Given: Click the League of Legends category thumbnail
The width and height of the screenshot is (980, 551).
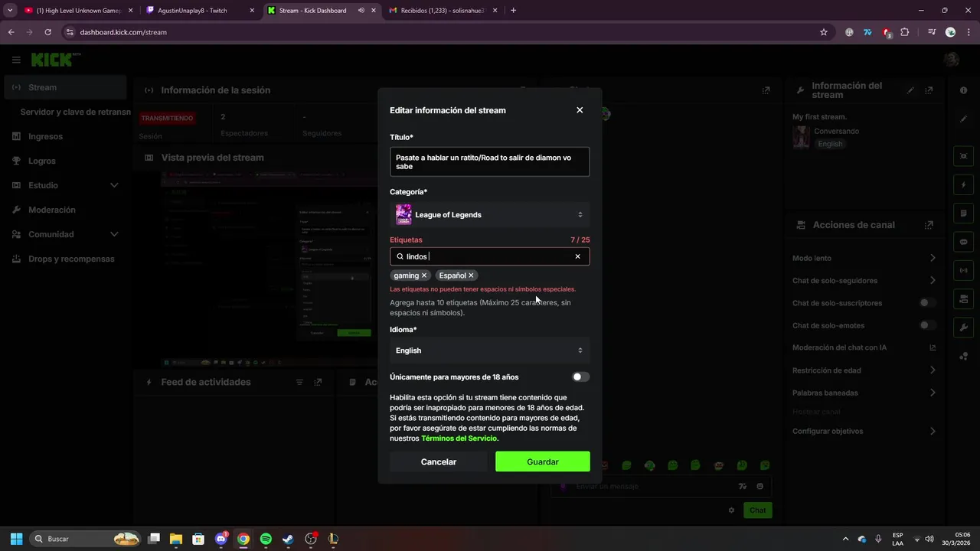Looking at the screenshot, I should tap(403, 214).
